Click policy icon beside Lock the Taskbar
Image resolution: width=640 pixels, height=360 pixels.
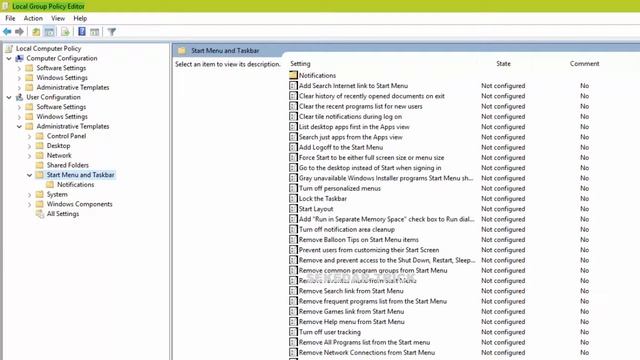[x=293, y=198]
